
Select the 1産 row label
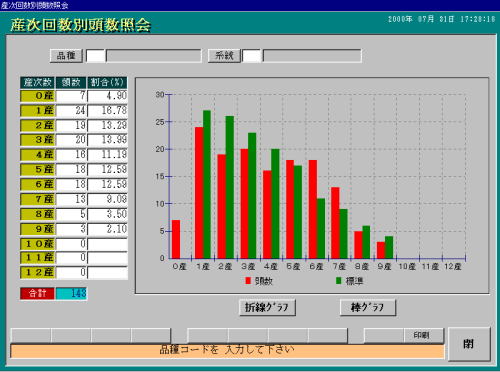pos(38,111)
